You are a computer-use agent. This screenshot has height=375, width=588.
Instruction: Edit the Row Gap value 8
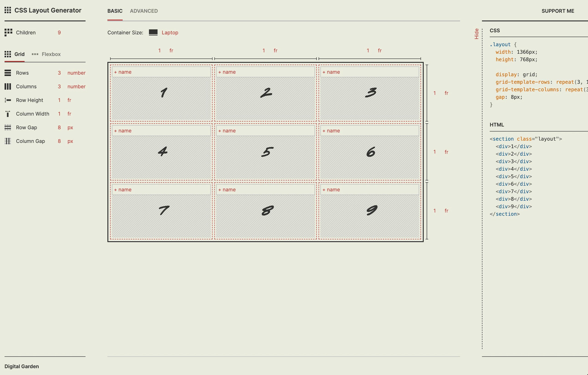[x=59, y=127]
